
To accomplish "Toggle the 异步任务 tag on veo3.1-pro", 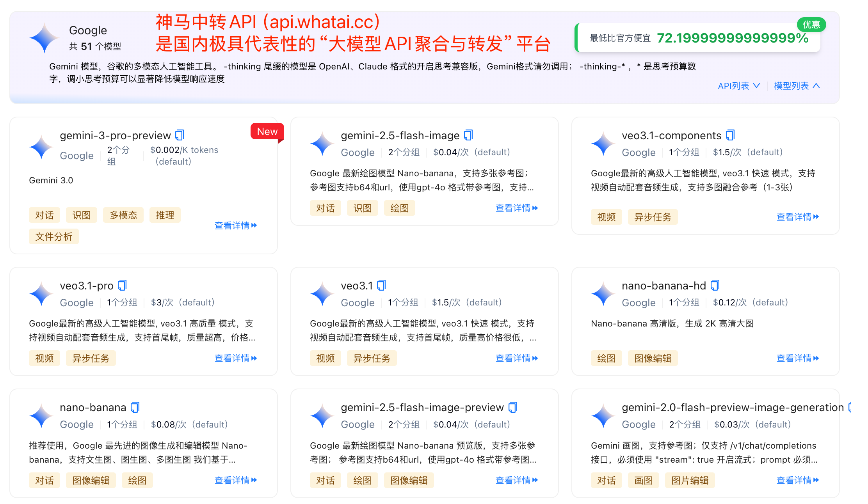I will [91, 358].
